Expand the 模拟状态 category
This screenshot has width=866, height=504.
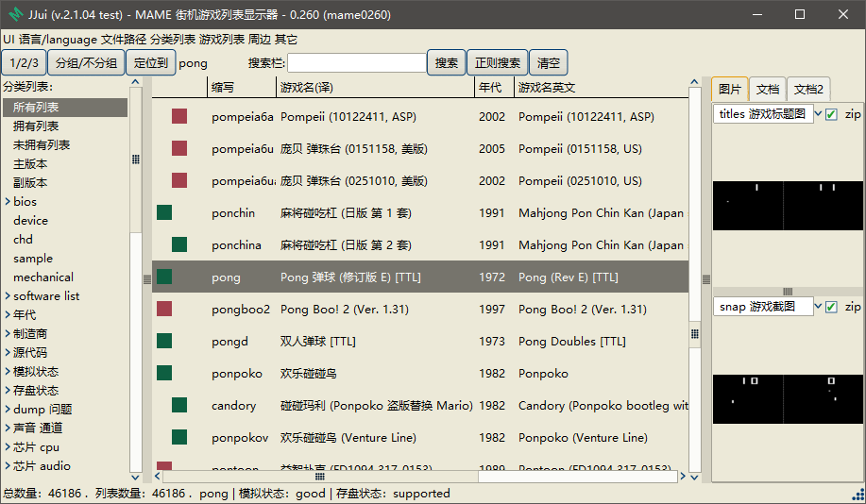(8, 372)
